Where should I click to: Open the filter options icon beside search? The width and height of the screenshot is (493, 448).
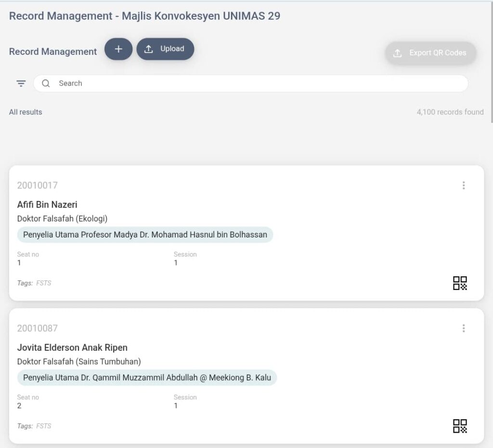point(21,83)
